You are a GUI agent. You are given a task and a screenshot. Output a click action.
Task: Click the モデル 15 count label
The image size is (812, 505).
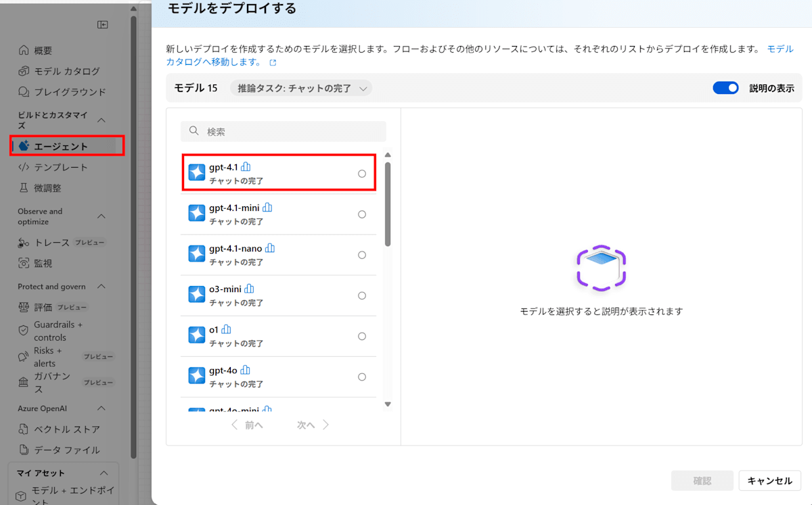click(196, 88)
